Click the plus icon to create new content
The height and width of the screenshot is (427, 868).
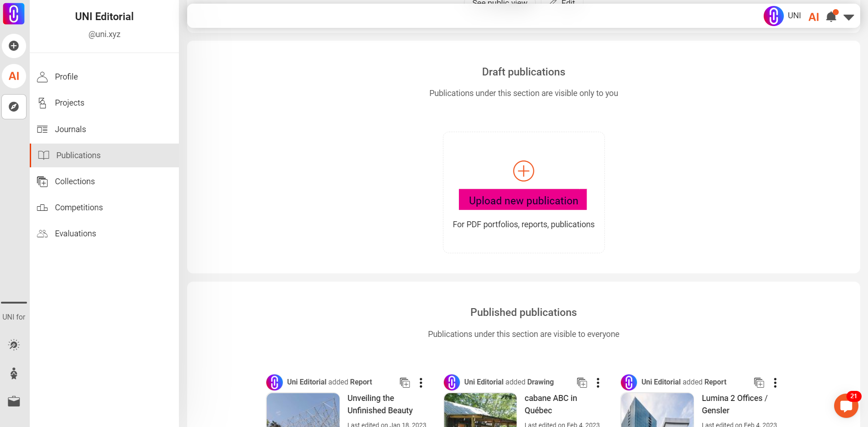[x=14, y=46]
